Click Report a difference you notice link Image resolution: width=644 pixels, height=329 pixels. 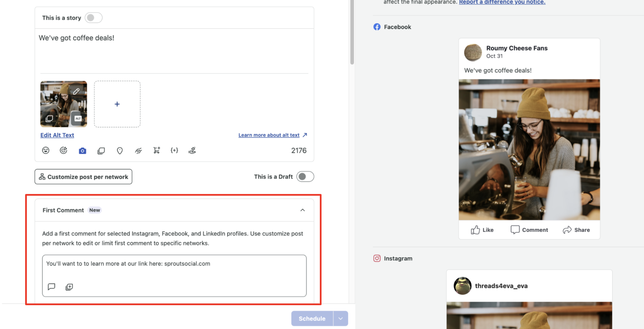click(x=502, y=2)
